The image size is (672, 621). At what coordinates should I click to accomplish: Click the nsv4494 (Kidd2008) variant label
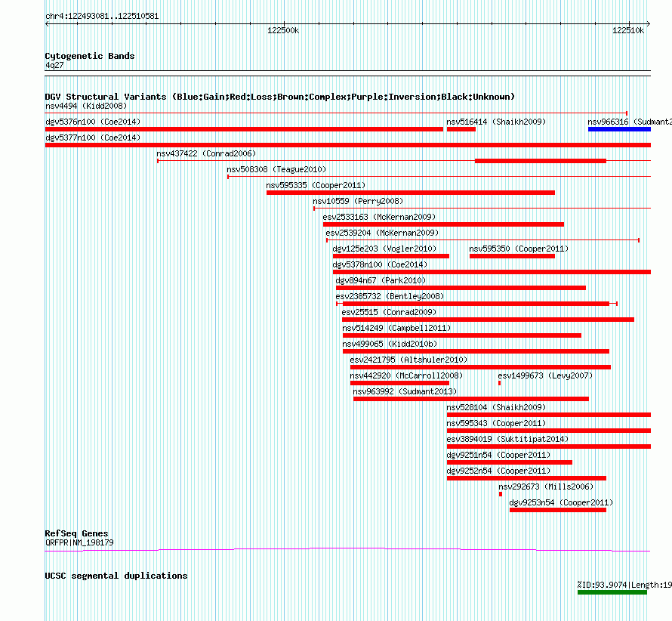click(x=86, y=106)
